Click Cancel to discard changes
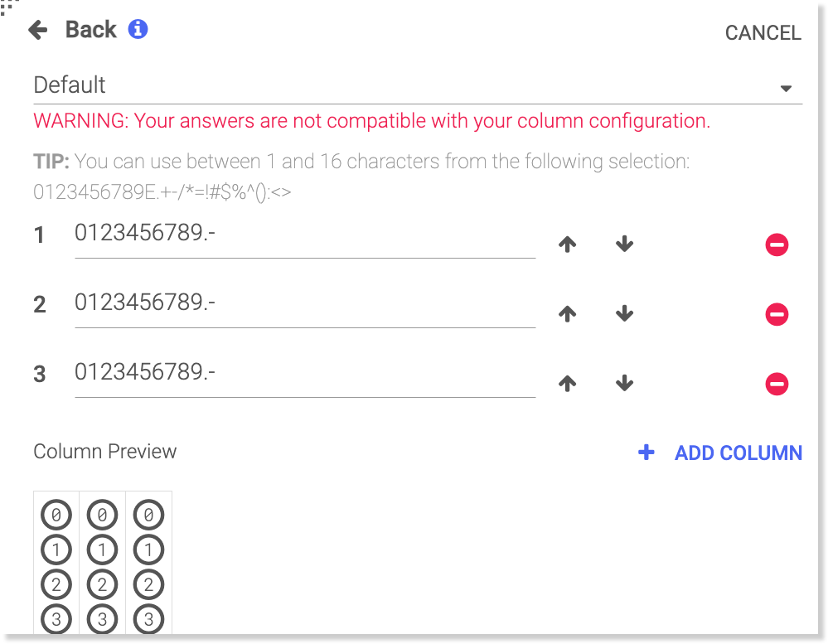This screenshot has width=828, height=644. coord(763,33)
